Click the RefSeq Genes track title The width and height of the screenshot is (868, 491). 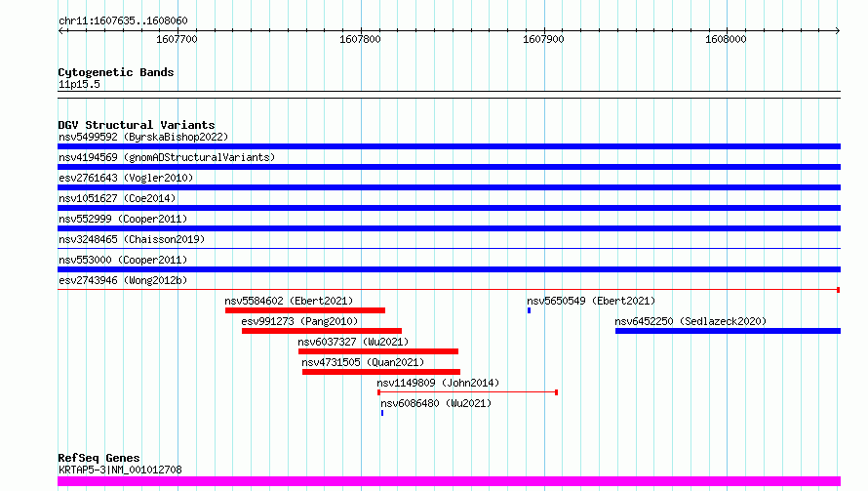pos(99,458)
